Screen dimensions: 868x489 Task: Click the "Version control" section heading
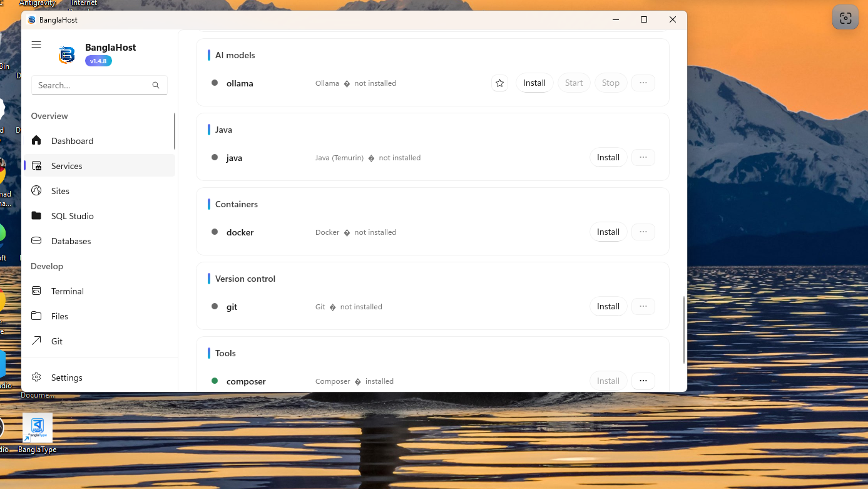pyautogui.click(x=245, y=279)
